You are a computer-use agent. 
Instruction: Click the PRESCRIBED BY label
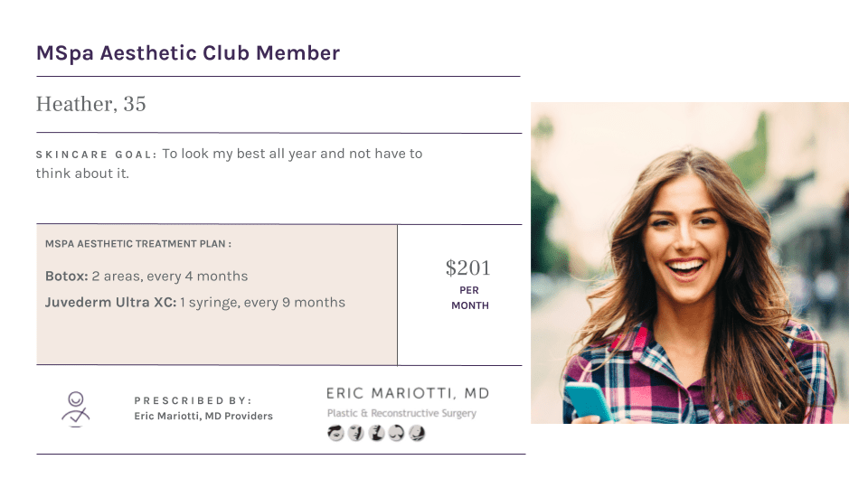[x=193, y=400]
